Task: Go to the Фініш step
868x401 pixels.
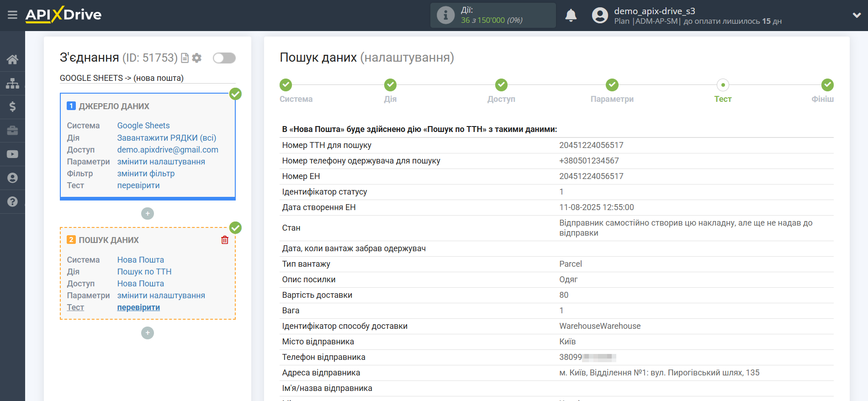Action: point(827,85)
